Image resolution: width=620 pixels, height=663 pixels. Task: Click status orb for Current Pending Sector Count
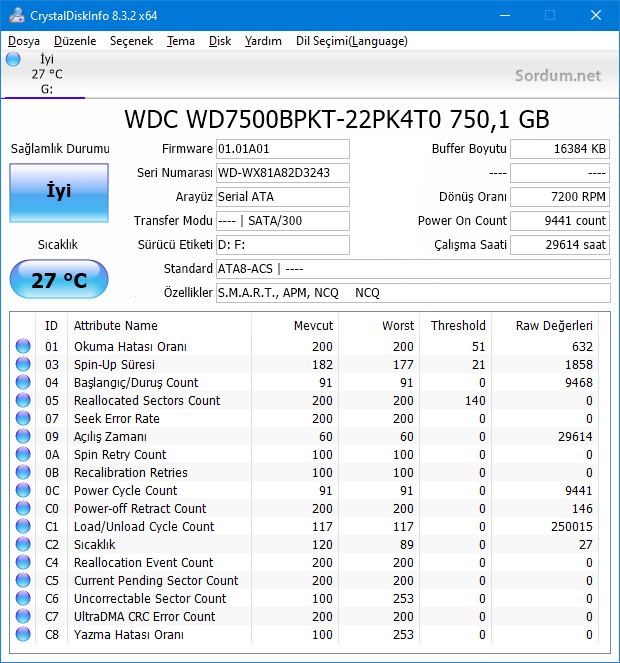click(23, 581)
